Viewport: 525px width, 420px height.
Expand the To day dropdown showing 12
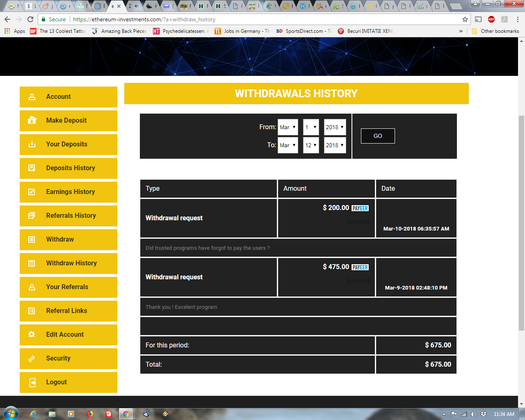[311, 145]
